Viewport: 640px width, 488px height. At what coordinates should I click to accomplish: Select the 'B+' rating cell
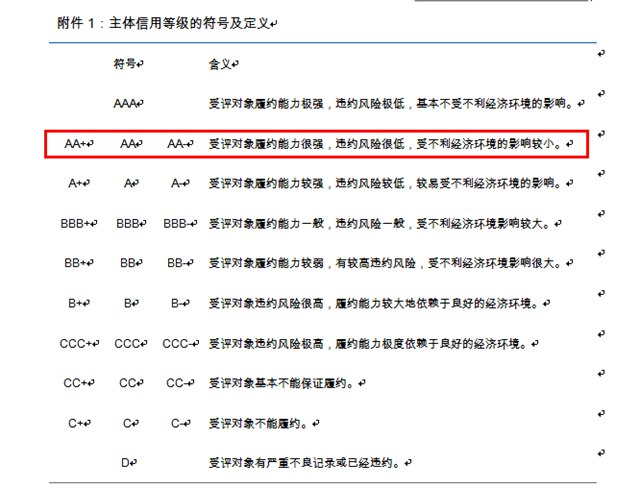76,303
